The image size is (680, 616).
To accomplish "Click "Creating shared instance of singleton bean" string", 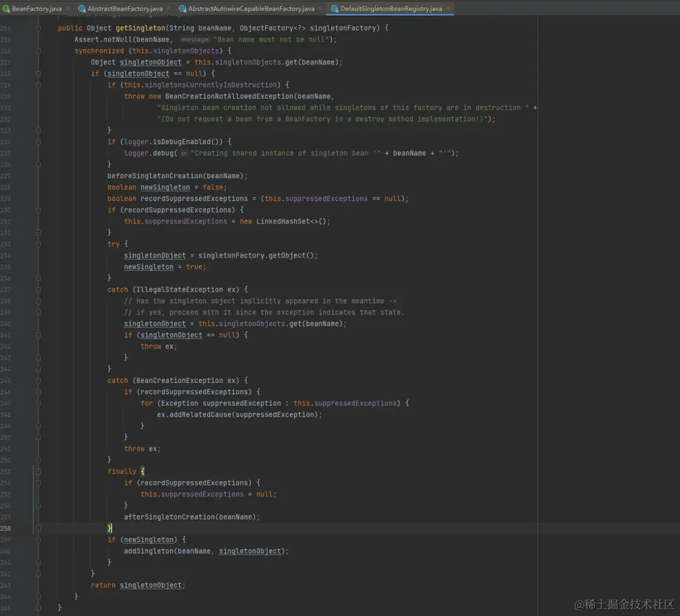I will (x=285, y=153).
